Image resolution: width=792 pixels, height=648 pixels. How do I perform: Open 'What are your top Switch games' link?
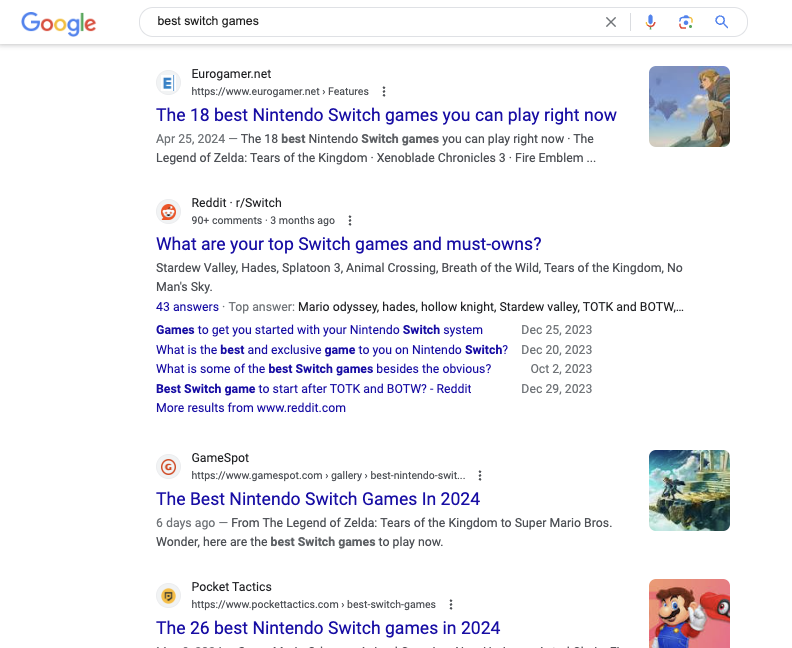point(349,244)
